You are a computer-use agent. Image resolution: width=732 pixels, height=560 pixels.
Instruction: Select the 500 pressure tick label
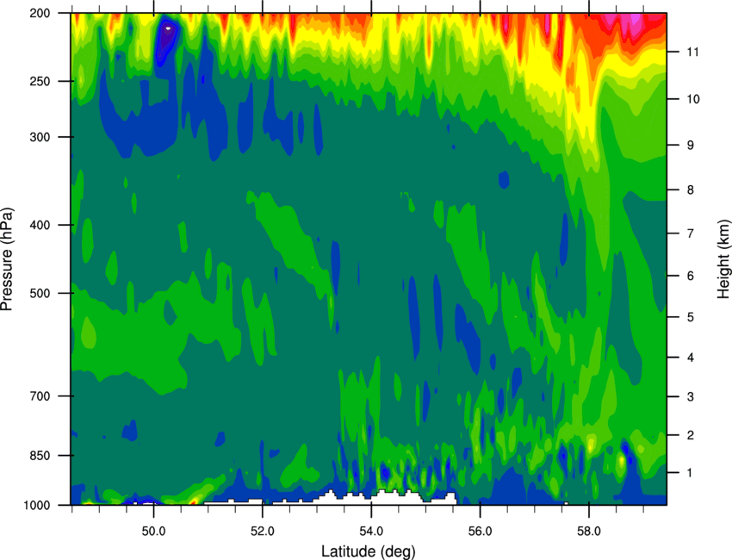coord(40,293)
